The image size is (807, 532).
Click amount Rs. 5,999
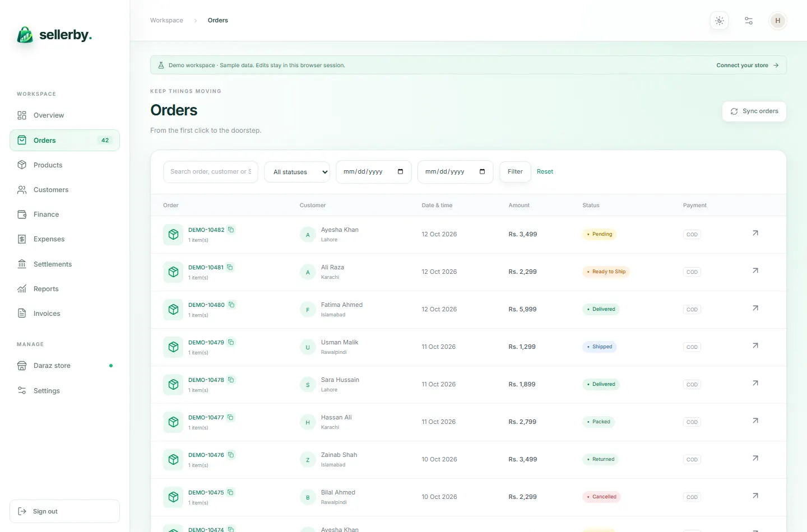(522, 309)
